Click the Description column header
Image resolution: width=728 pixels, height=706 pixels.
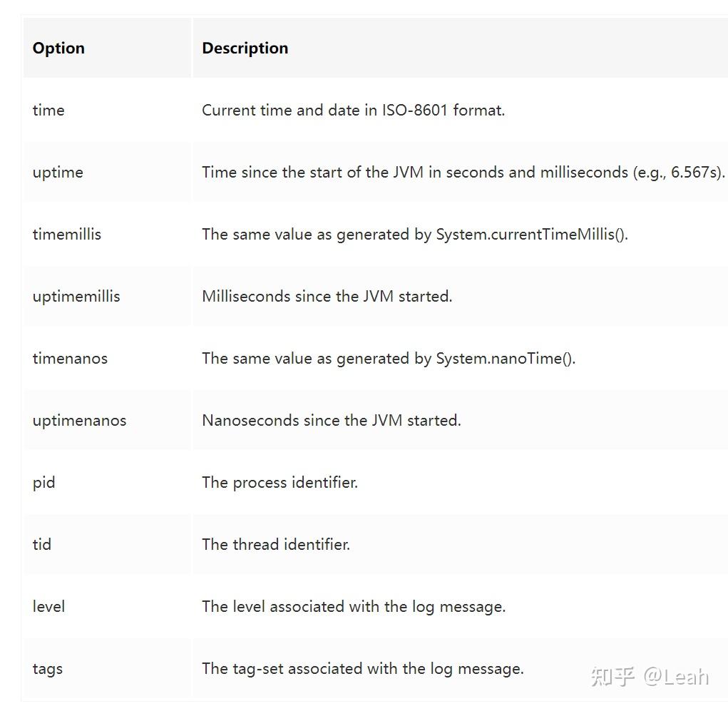coord(245,48)
